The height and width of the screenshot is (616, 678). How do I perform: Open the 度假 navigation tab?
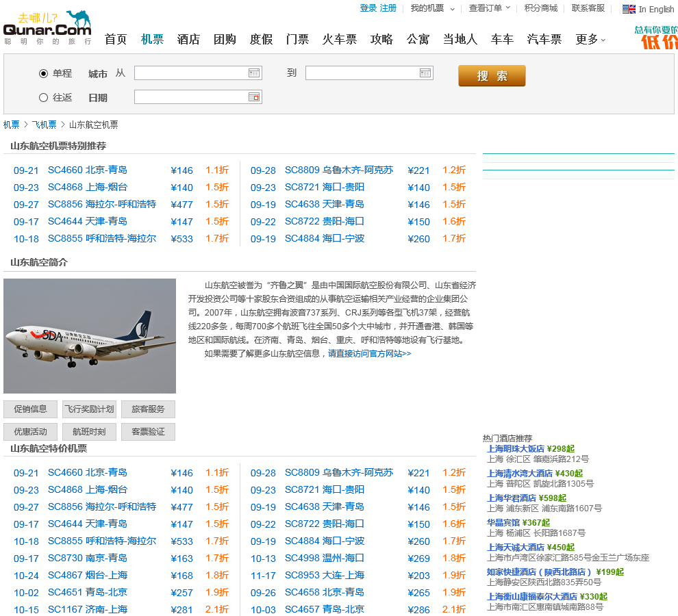(x=261, y=39)
